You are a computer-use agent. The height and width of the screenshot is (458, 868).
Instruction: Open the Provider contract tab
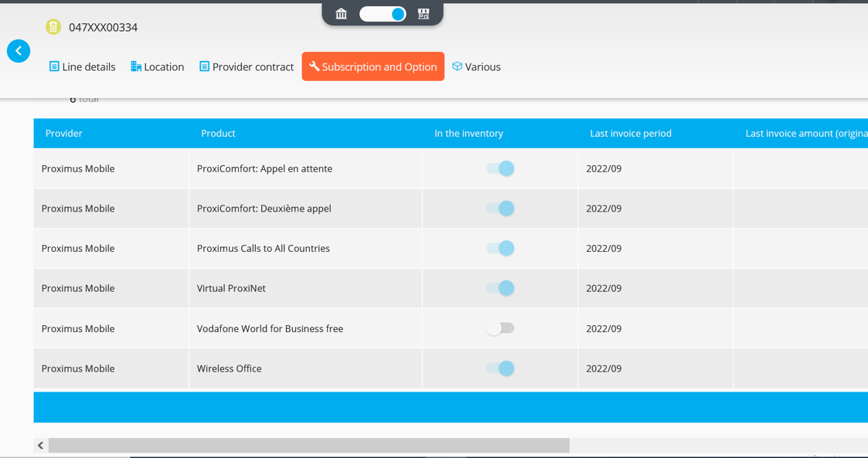point(247,66)
